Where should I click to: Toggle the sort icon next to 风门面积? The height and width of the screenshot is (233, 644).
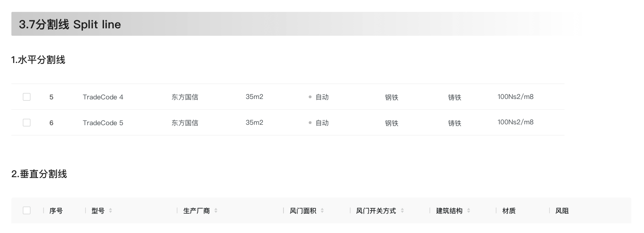322,211
